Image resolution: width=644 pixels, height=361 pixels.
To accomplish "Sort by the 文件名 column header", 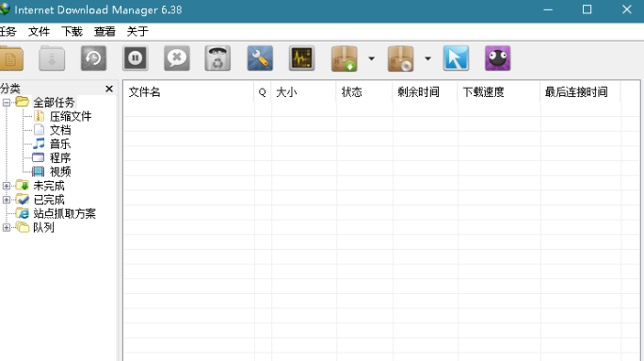I will (188, 92).
